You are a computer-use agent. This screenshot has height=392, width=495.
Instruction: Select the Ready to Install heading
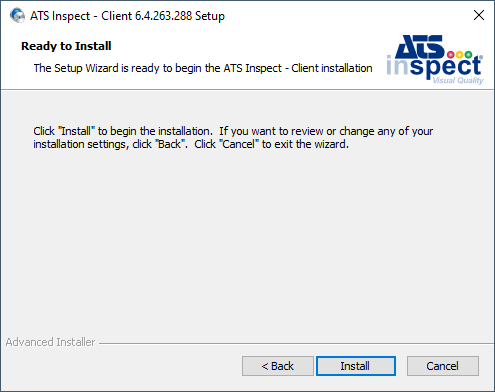click(66, 46)
